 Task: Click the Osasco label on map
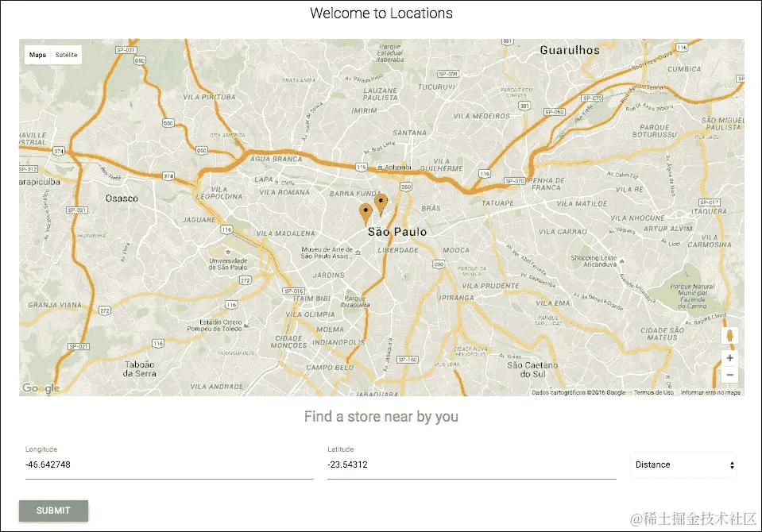coord(122,199)
